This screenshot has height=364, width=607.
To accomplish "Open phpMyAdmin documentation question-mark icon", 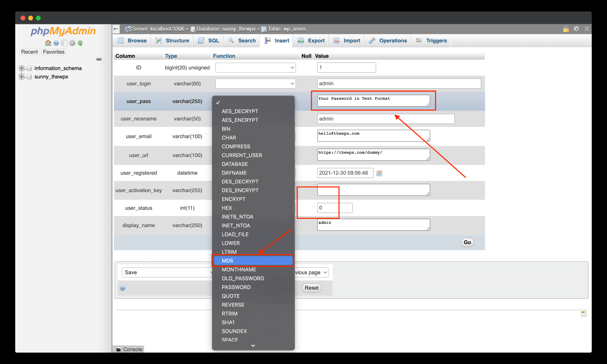I will click(x=56, y=43).
